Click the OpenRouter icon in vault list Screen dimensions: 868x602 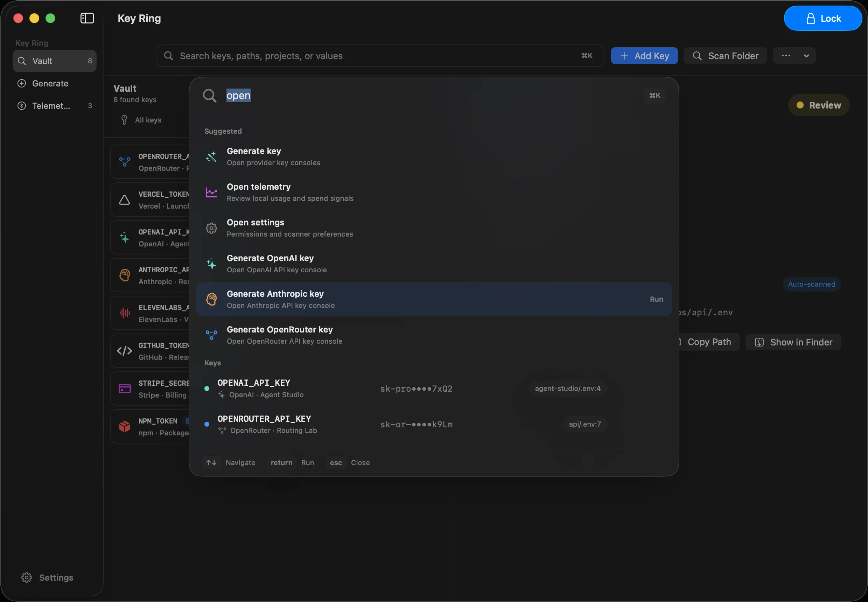coord(125,161)
